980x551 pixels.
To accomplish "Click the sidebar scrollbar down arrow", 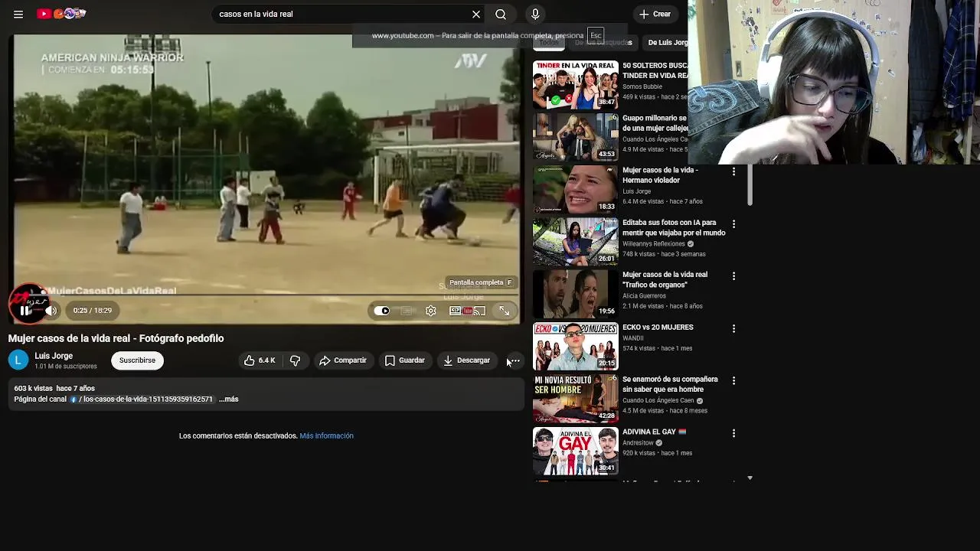I will pos(750,478).
